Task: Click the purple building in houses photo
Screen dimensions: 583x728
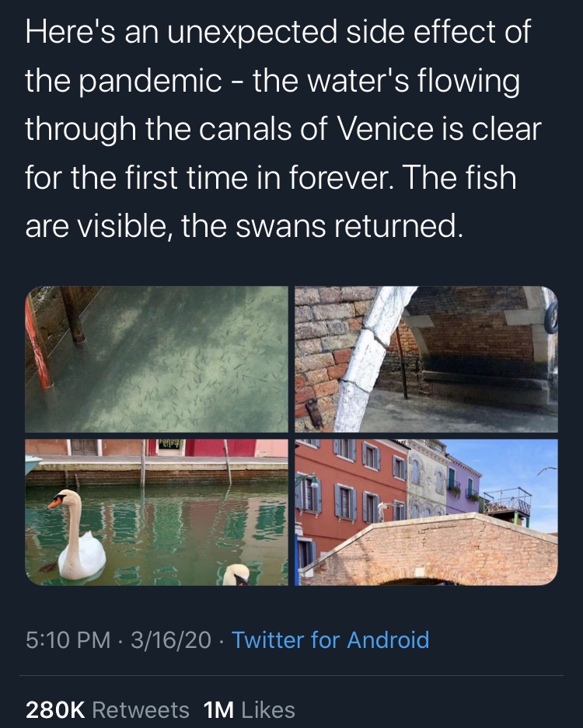Action: (x=463, y=483)
